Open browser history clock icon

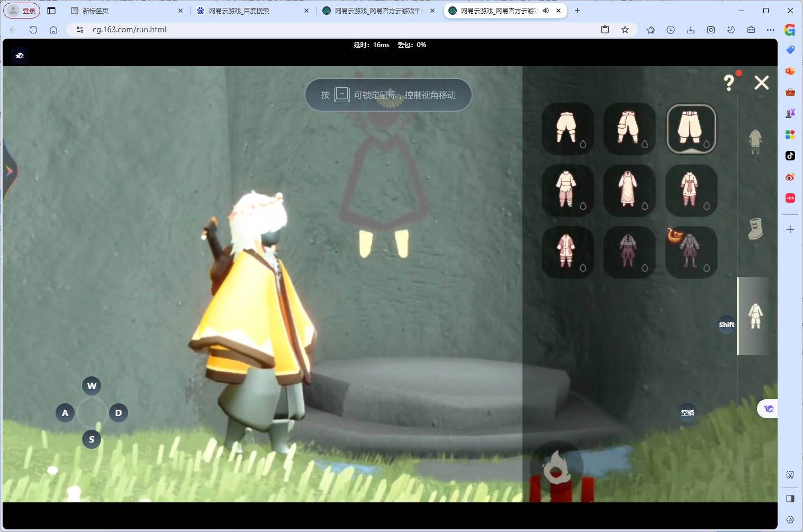pyautogui.click(x=671, y=30)
